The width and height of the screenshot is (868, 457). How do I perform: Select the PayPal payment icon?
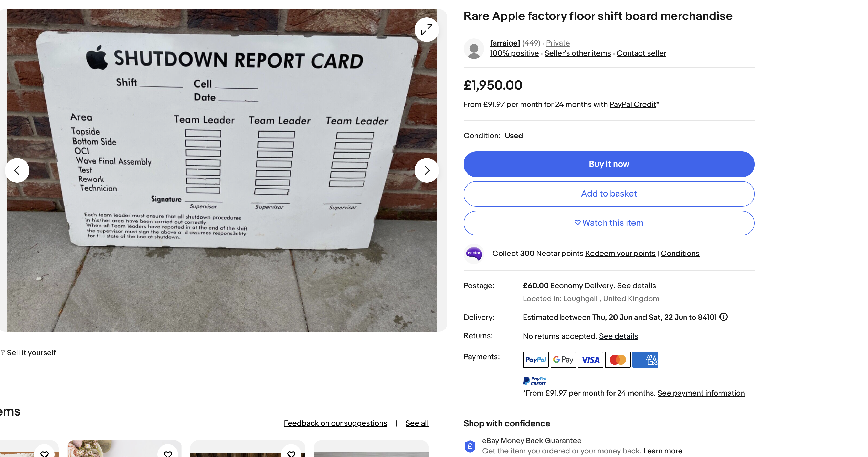[x=535, y=360]
